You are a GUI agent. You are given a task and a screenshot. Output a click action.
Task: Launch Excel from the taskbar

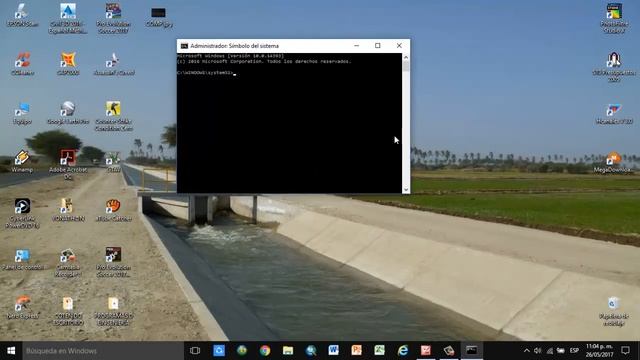tap(380, 351)
